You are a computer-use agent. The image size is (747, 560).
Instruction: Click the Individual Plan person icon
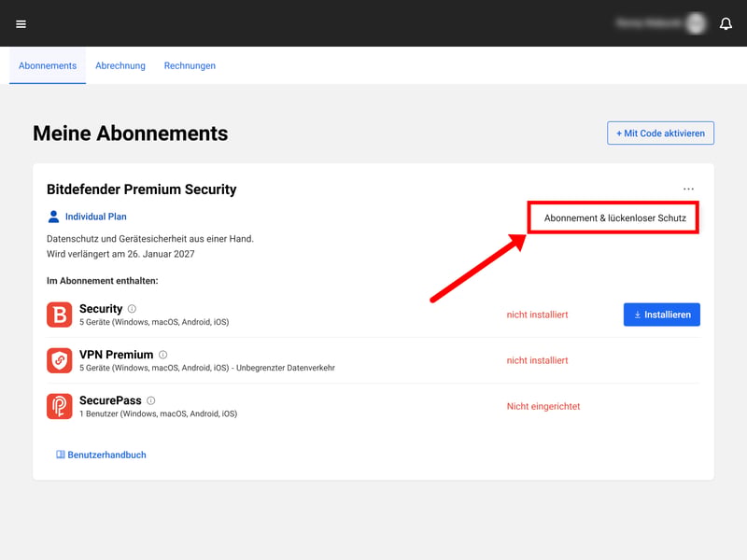[53, 217]
